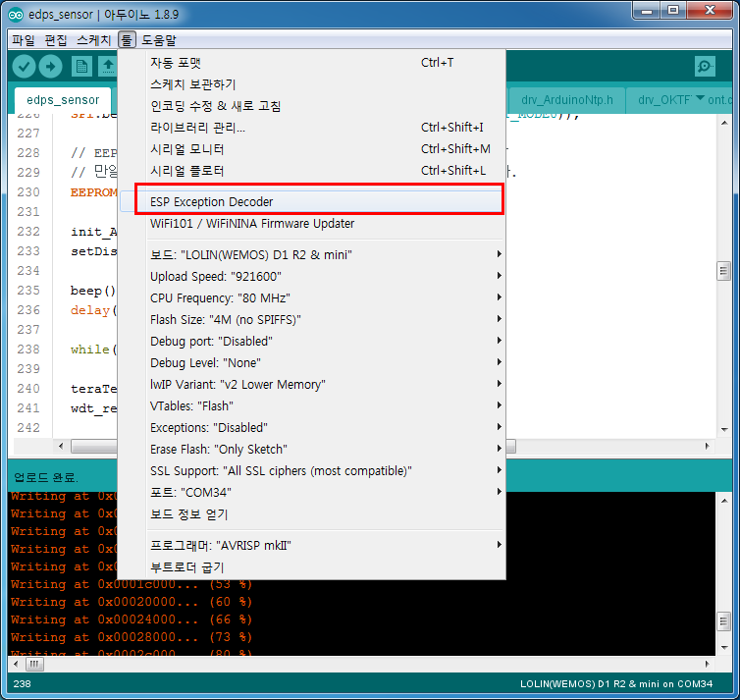The image size is (740, 700).
Task: Open 시리얼 플로터 from menu
Action: click(x=312, y=171)
